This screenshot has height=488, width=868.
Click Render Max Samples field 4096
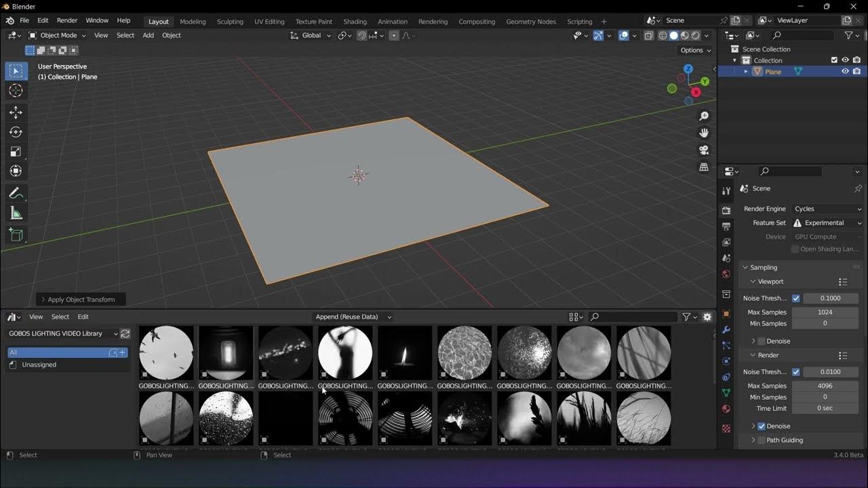pyautogui.click(x=825, y=386)
